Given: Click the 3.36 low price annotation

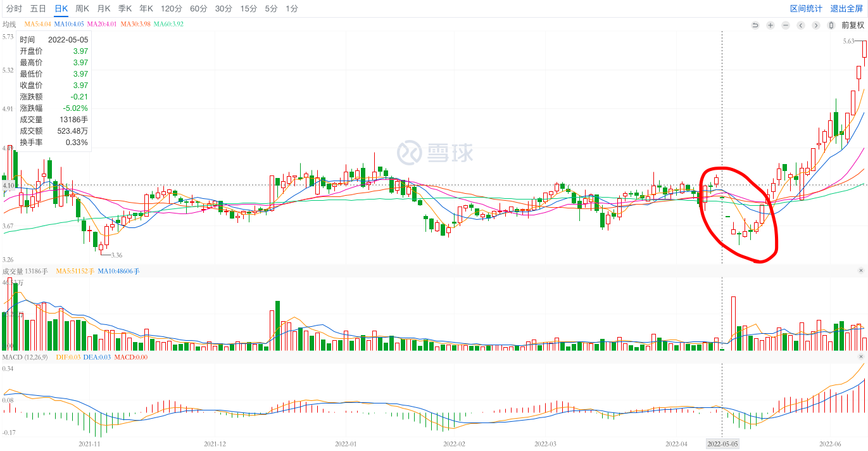Looking at the screenshot, I should (x=116, y=255).
